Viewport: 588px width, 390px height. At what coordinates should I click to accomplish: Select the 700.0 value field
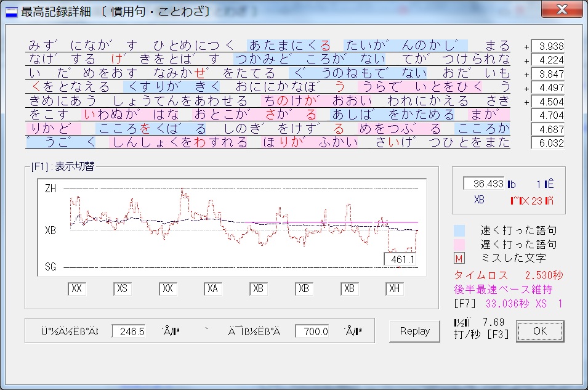point(312,331)
